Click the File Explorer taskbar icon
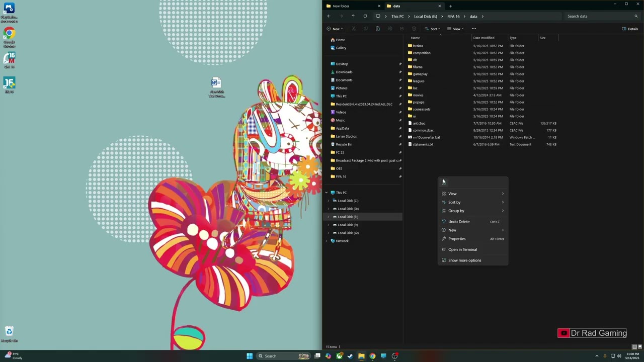This screenshot has width=644, height=362. tap(361, 356)
